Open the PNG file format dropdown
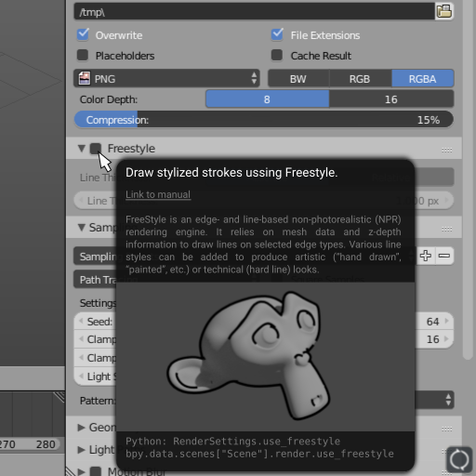Viewport: 476px width, 476px height. tap(166, 78)
